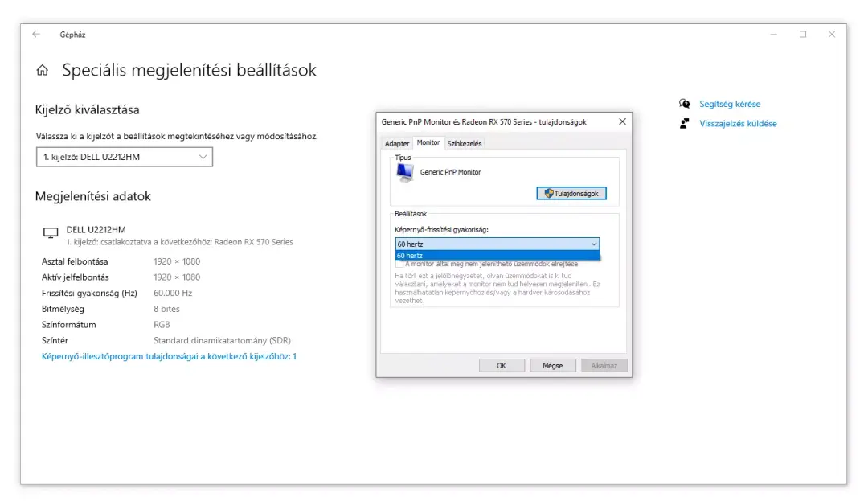Click the Generic PnP Monitor icon in dialog
This screenshot has width=868, height=501.
[404, 173]
